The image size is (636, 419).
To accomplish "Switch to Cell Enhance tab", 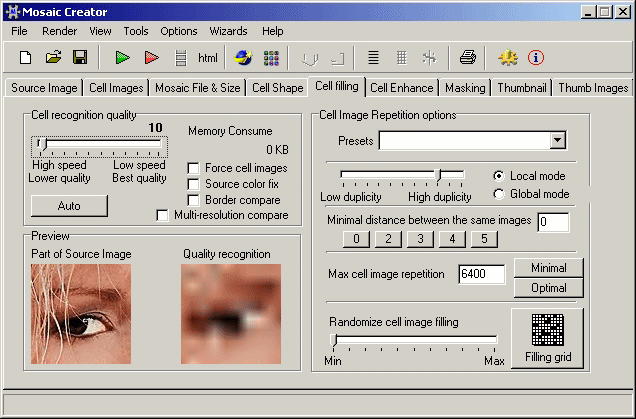I will [402, 88].
